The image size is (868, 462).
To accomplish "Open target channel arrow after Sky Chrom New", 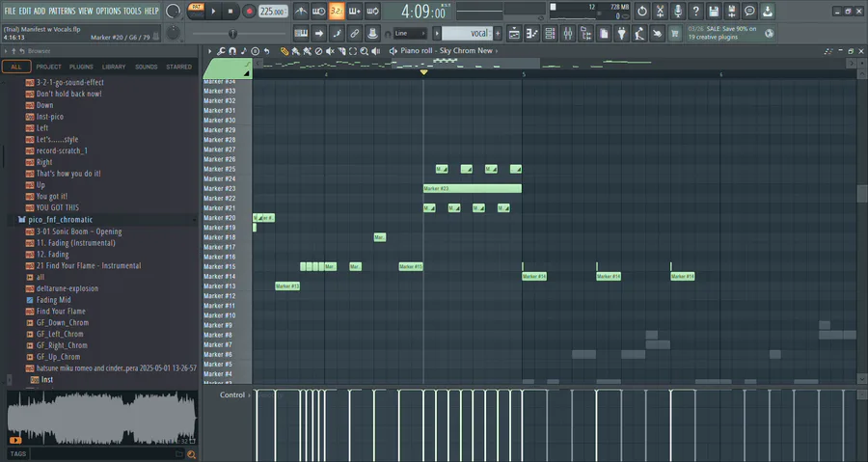I will tap(497, 51).
